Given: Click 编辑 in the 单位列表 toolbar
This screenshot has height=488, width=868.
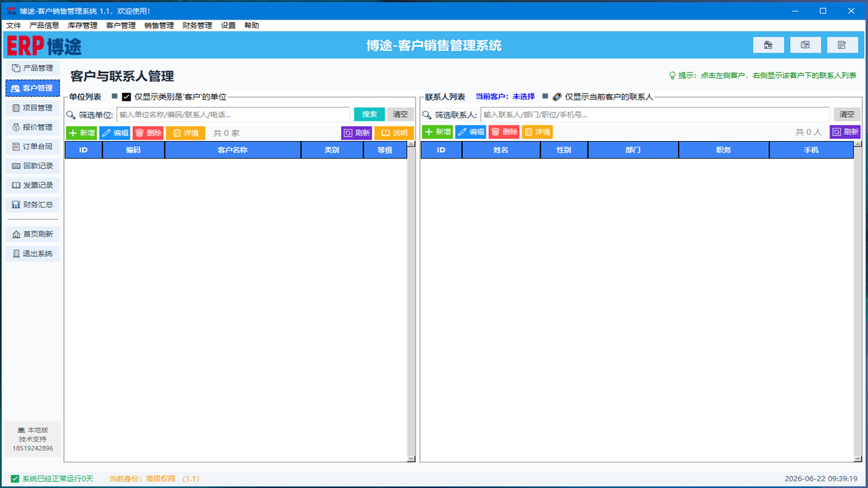Looking at the screenshot, I should point(115,133).
